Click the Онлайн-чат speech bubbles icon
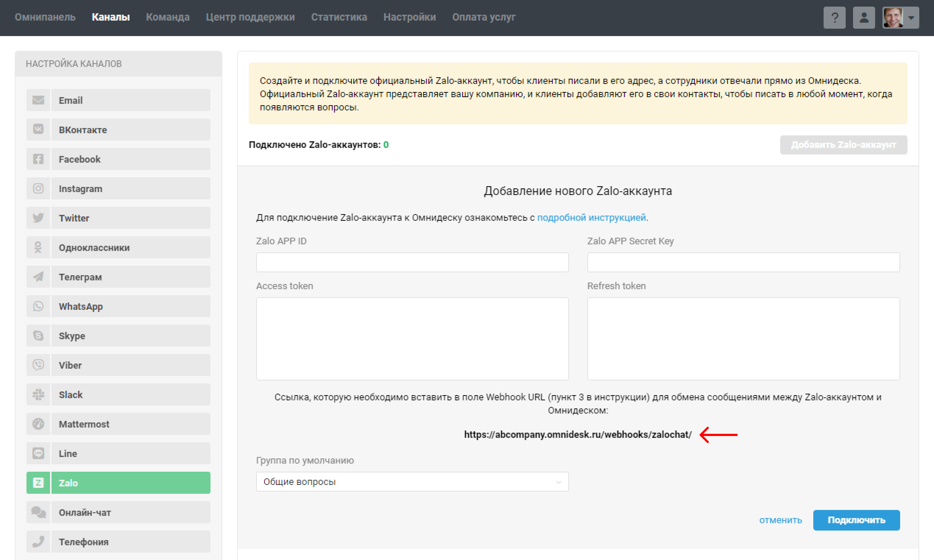The width and height of the screenshot is (934, 560). (x=38, y=512)
